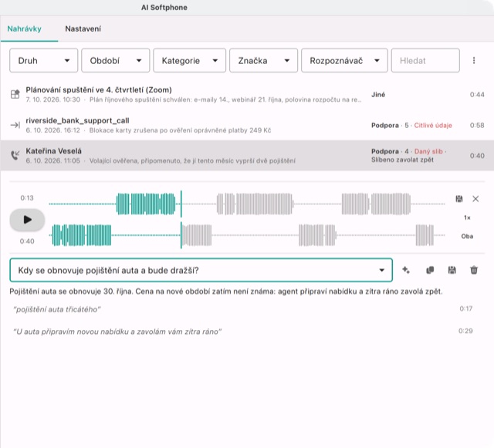Focus the Hledat search field
The width and height of the screenshot is (494, 448).
point(425,60)
